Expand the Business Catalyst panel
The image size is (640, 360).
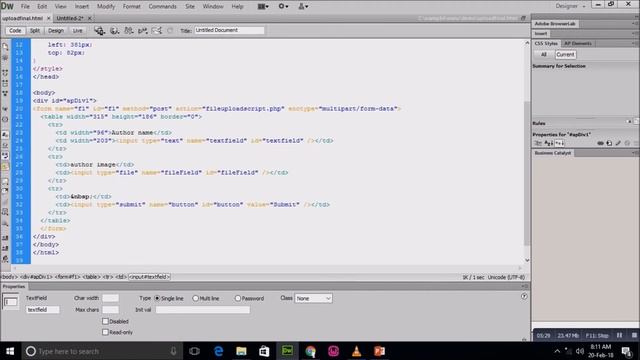553,153
